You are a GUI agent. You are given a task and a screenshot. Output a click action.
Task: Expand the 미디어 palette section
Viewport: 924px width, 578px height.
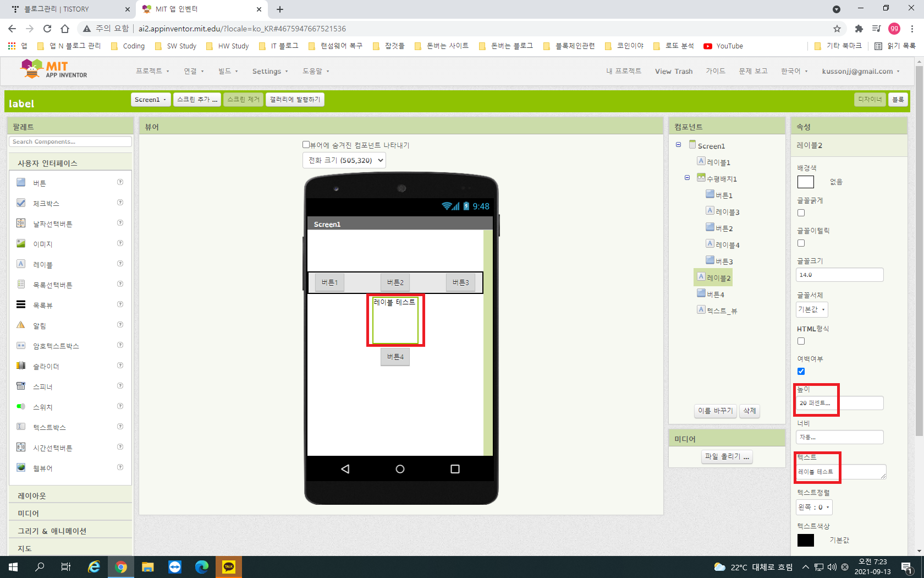(x=70, y=513)
